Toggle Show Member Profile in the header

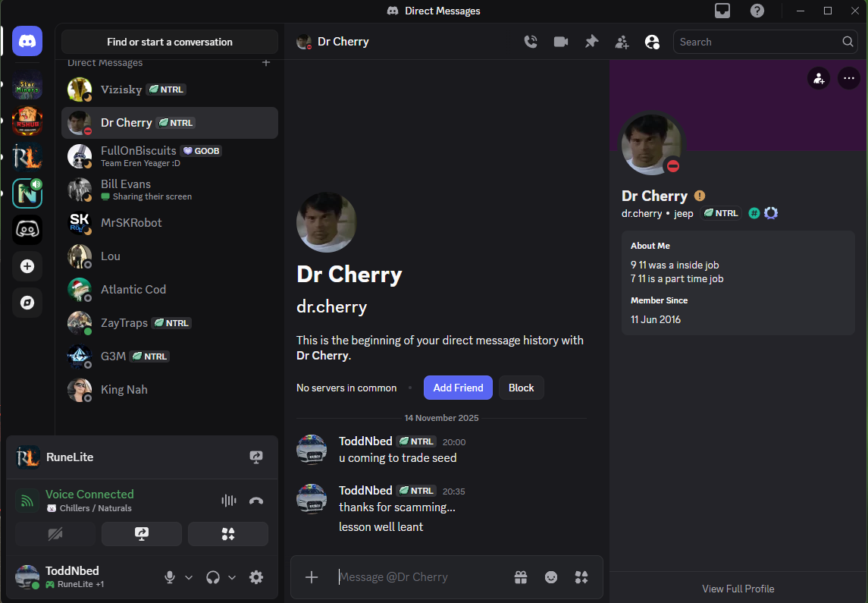pyautogui.click(x=652, y=42)
